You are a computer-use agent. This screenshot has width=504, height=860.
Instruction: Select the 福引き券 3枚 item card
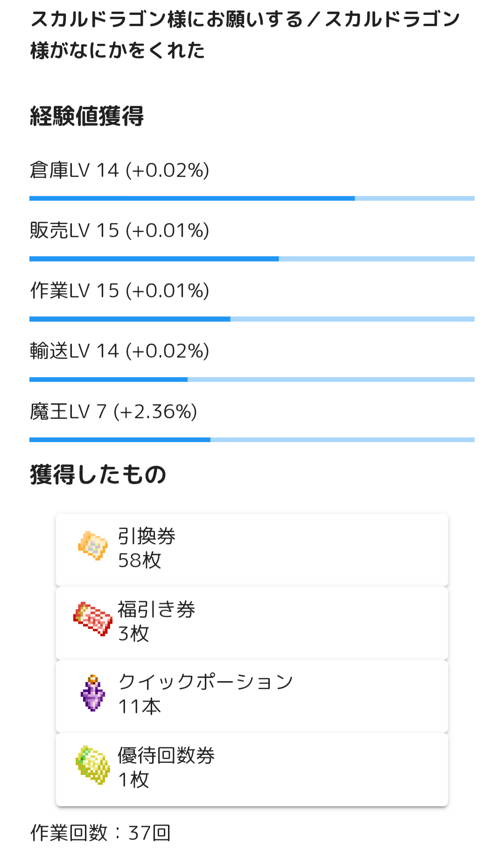252,623
